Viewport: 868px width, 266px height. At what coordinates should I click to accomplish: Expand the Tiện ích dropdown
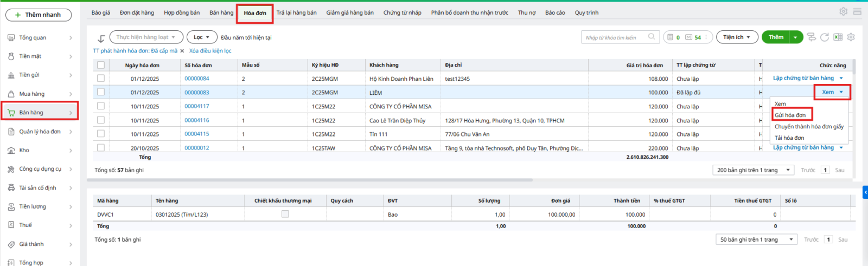[x=736, y=37]
